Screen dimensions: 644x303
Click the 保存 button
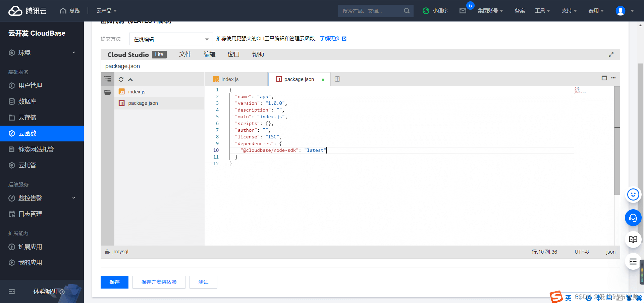click(x=114, y=282)
